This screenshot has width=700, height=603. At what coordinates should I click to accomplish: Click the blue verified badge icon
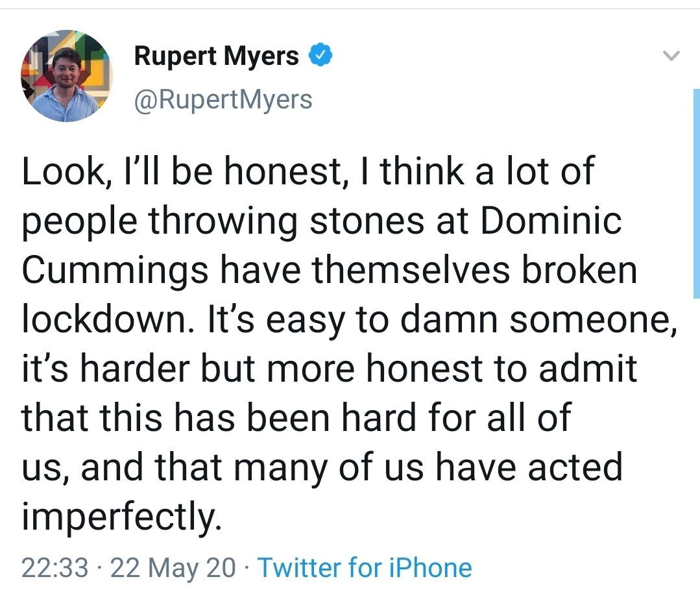(x=320, y=55)
